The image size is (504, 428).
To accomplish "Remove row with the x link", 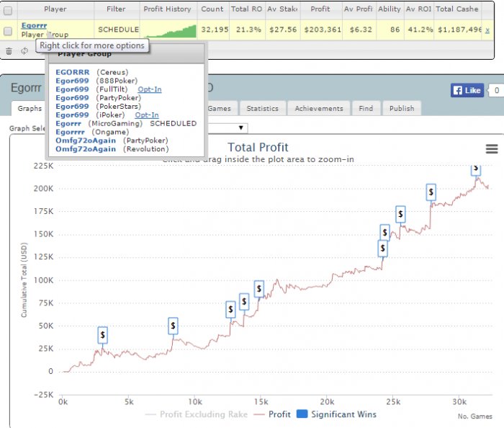I will pyautogui.click(x=487, y=30).
